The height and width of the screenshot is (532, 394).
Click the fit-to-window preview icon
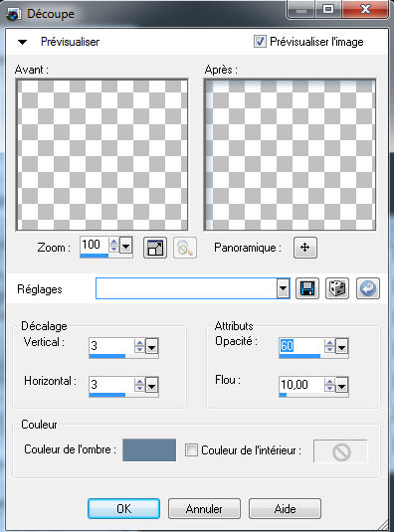[x=155, y=248]
